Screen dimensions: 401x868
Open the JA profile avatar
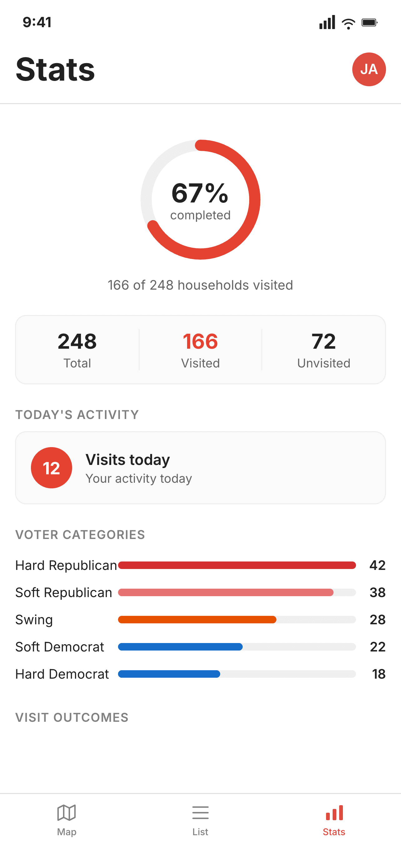coord(369,69)
